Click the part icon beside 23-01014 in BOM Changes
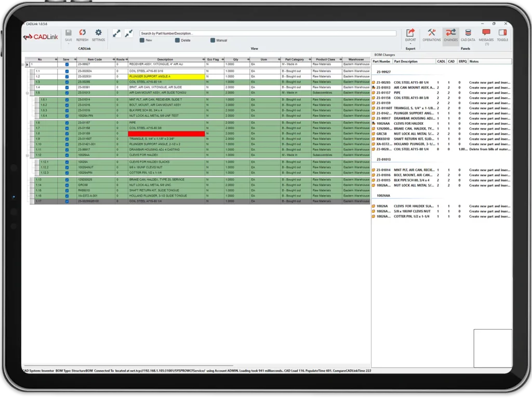This screenshot has width=532, height=403. pyautogui.click(x=374, y=170)
